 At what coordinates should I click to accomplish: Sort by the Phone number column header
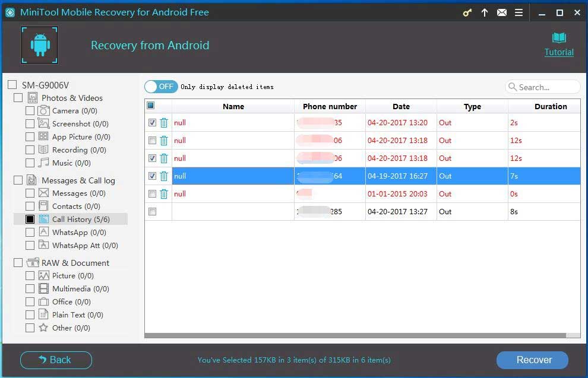point(330,106)
